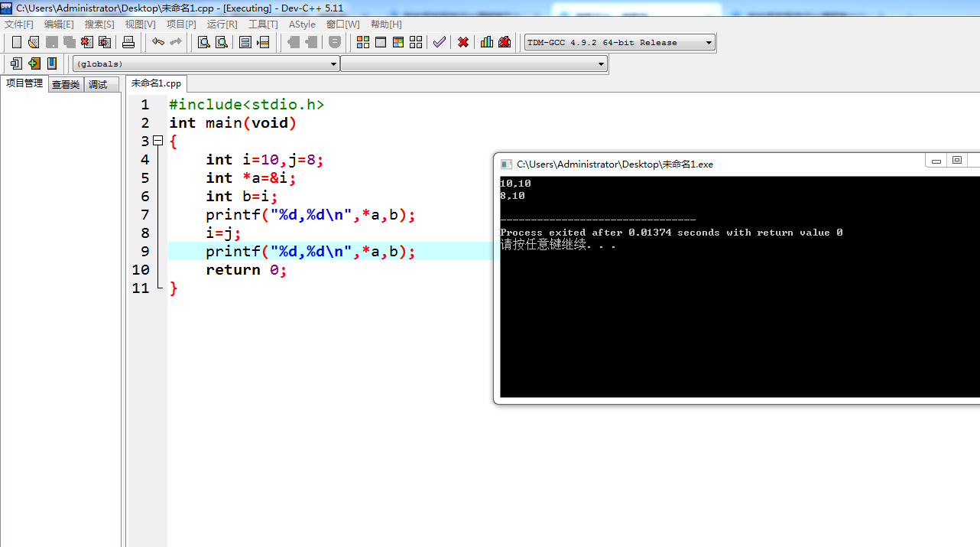Open the TDM-GCC 4.9.2 compiler dropdown
The width and height of the screenshot is (980, 547).
pyautogui.click(x=620, y=43)
